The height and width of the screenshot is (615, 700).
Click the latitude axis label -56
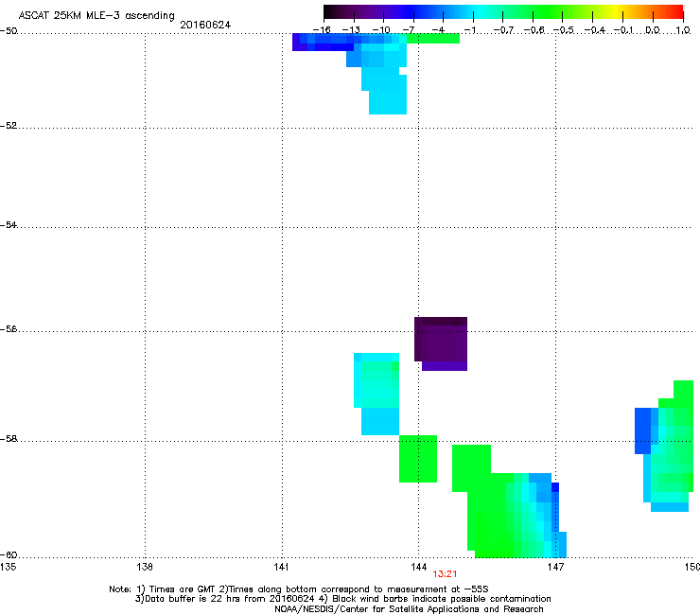[x=9, y=328]
